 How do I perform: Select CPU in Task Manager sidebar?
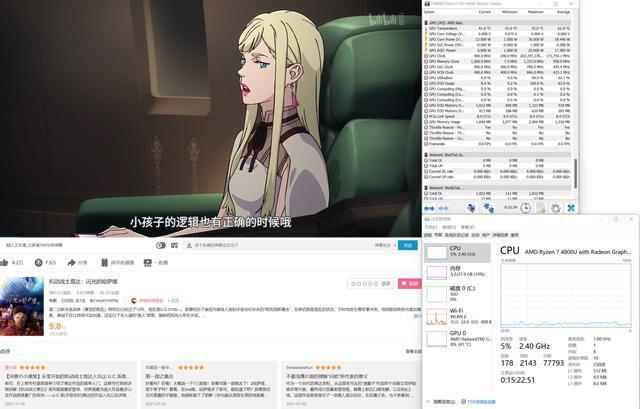coord(458,253)
